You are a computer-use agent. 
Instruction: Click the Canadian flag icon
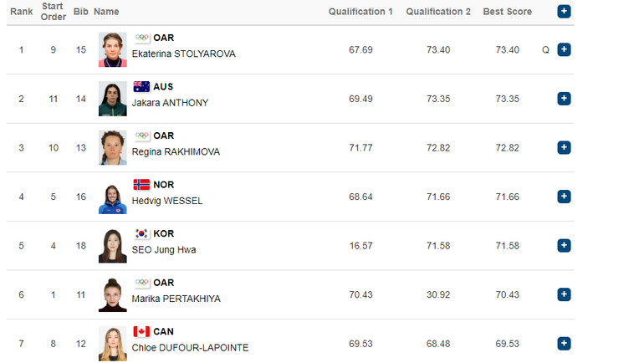141,331
